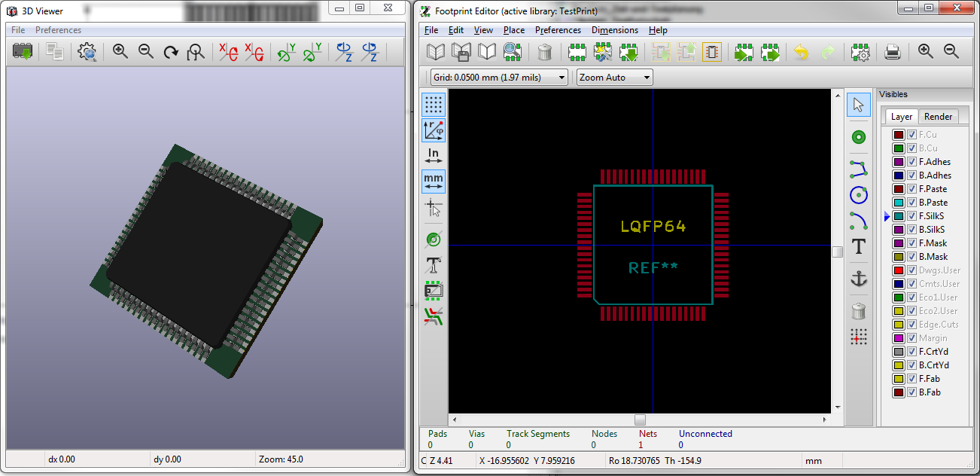Image resolution: width=980 pixels, height=476 pixels.
Task: Select the Add Pad tool
Action: point(859,138)
